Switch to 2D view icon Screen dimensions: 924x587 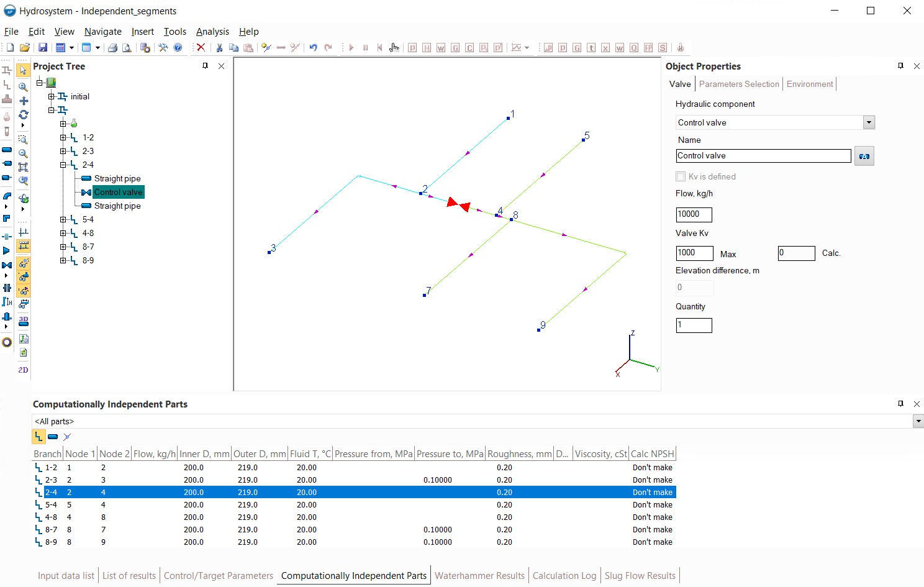pos(24,370)
